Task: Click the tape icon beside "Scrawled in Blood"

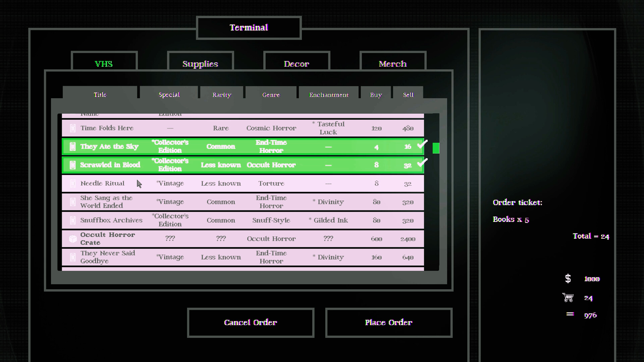Action: point(72,165)
